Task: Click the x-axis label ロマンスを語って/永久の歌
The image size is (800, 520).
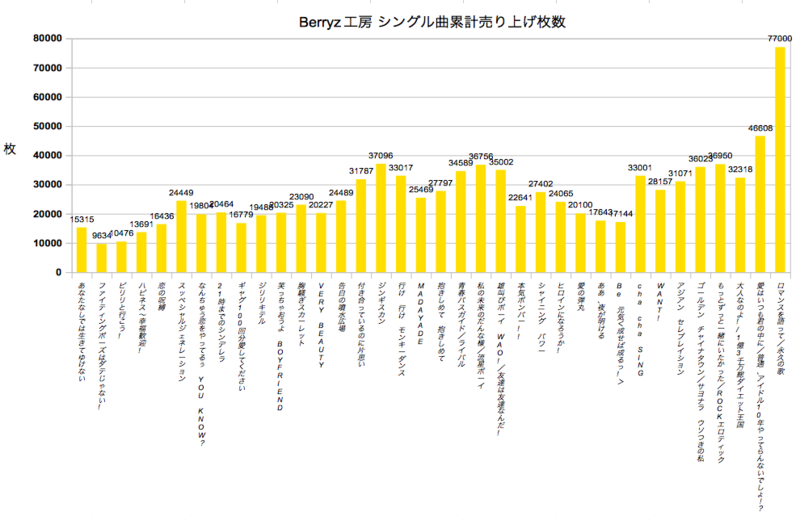Action: (x=780, y=329)
